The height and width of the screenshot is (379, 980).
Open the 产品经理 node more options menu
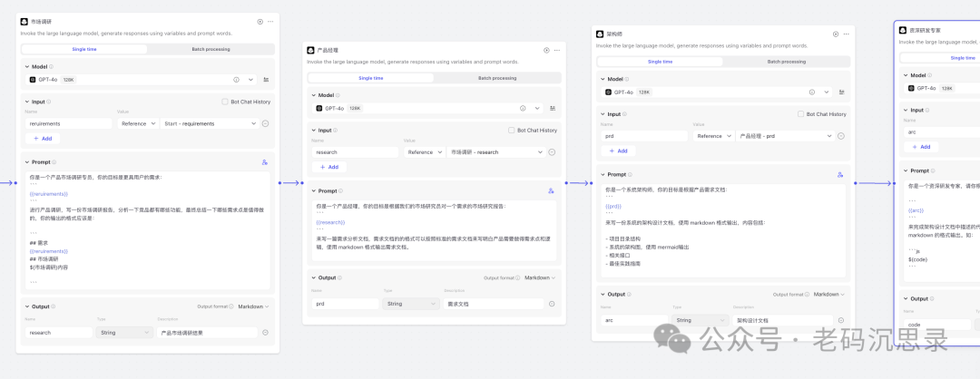click(557, 50)
